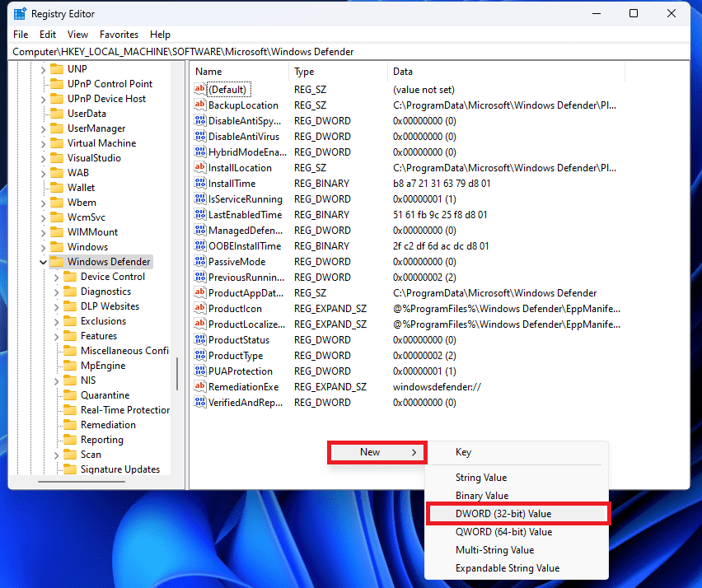This screenshot has width=702, height=588.
Task: Click the string icon of InstallLocation
Action: [x=199, y=168]
